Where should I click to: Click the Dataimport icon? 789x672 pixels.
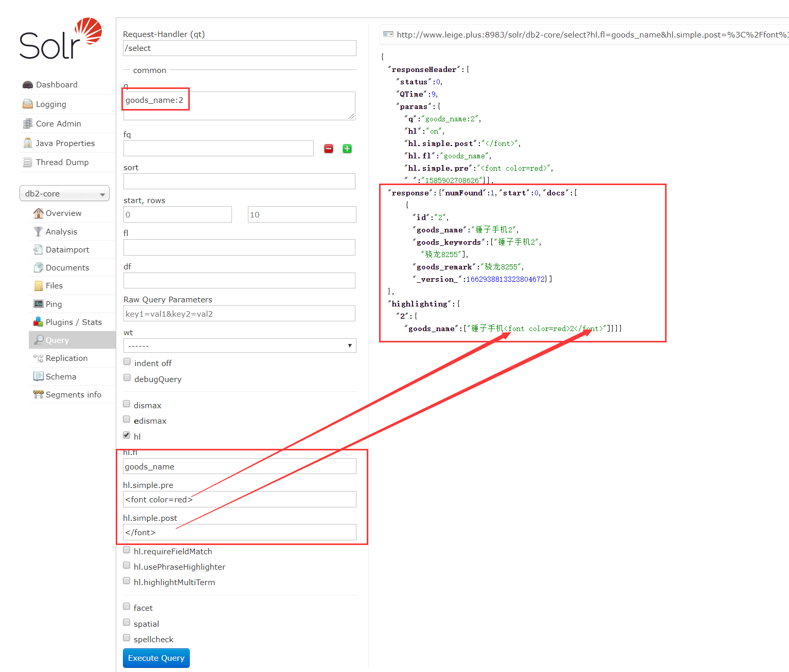pyautogui.click(x=38, y=250)
